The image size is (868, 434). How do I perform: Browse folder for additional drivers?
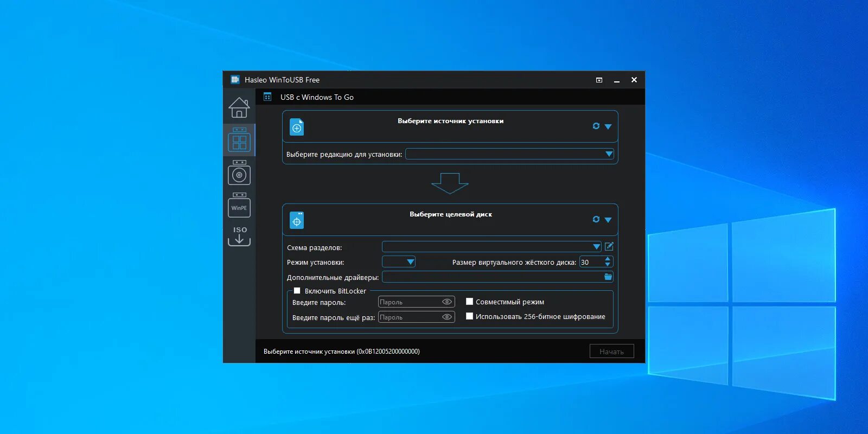point(608,277)
